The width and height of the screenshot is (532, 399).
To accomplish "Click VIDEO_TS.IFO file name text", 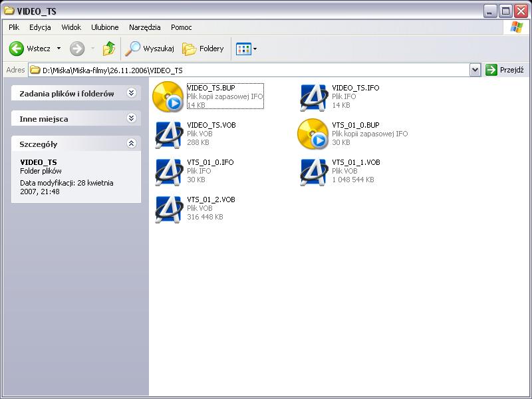I will point(356,88).
